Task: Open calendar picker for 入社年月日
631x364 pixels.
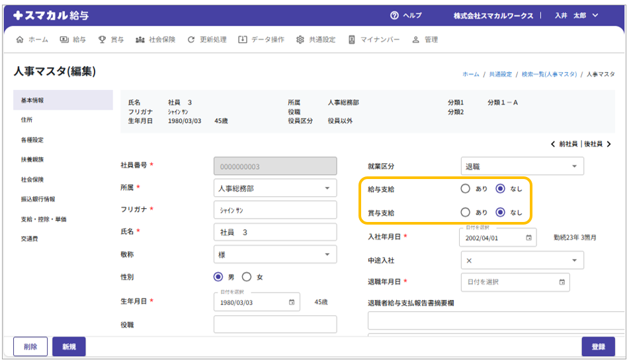Action: click(x=529, y=238)
